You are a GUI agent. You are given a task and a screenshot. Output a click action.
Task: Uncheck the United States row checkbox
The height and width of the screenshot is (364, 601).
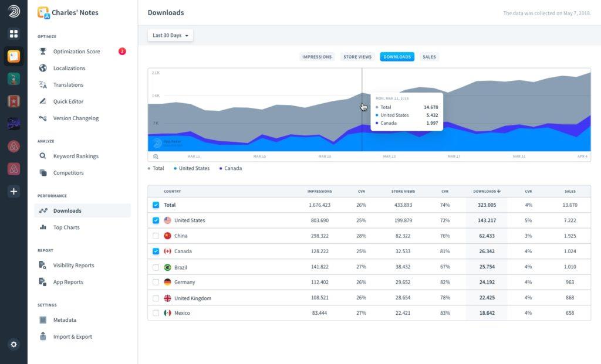point(156,220)
